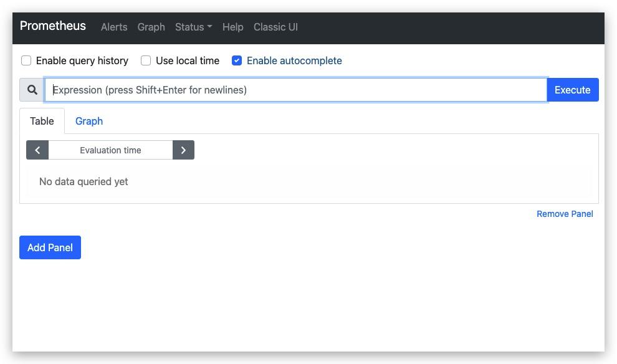Click the Prometheus brand logo text
The image size is (617, 364).
53,26
